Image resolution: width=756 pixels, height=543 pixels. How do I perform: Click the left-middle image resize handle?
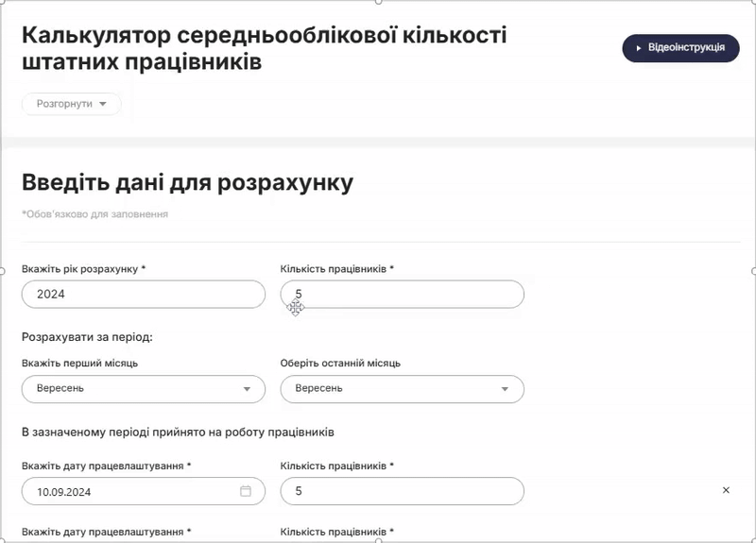(x=2, y=271)
